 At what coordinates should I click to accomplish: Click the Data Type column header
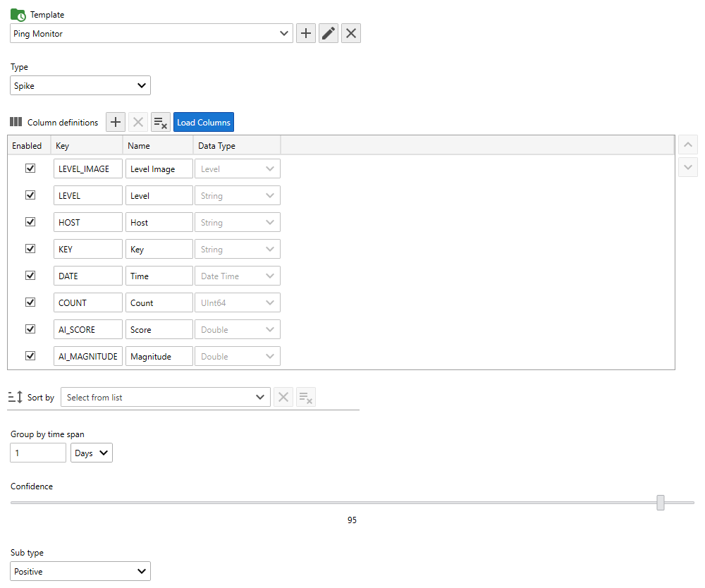point(236,146)
